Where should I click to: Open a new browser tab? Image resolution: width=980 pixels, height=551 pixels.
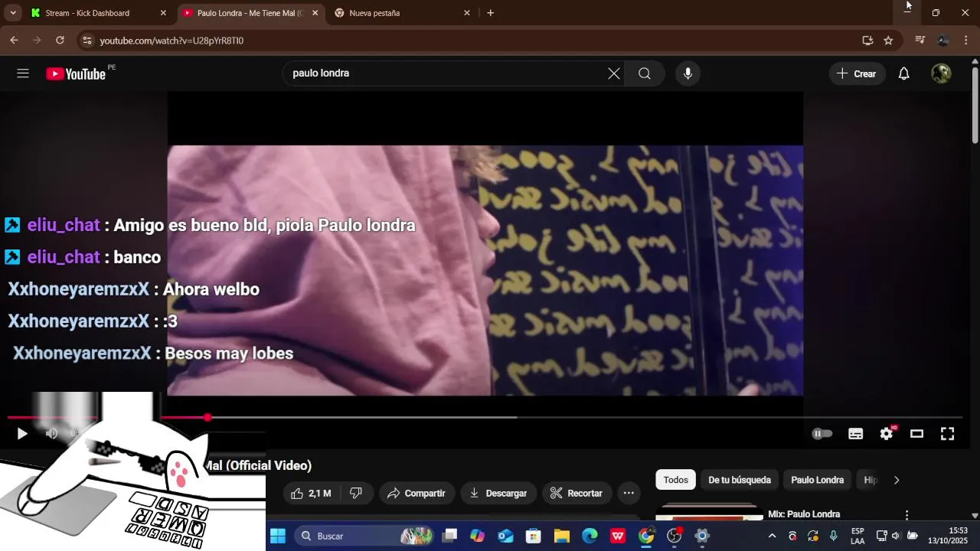tap(490, 13)
